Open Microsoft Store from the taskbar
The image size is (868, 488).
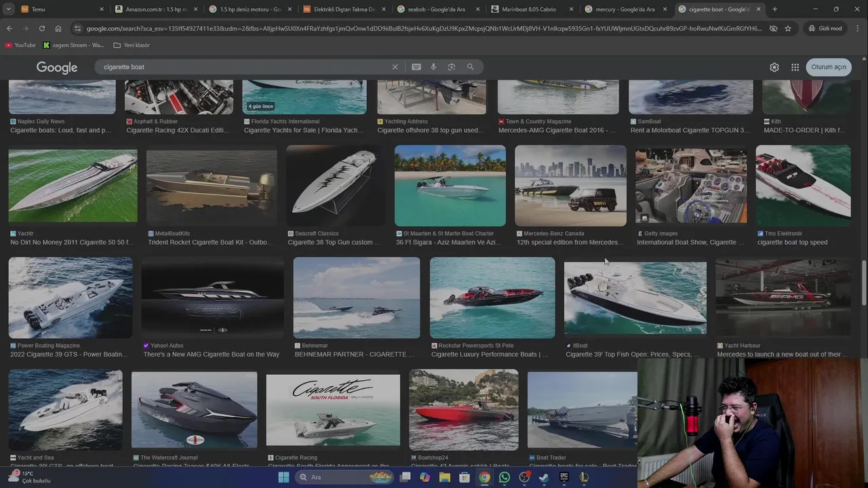[465, 477]
